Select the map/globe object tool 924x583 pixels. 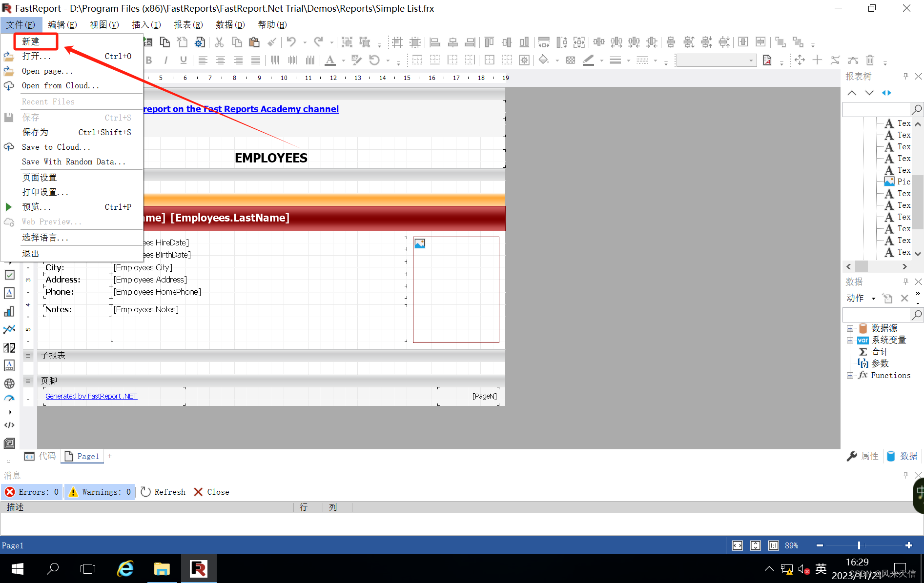click(9, 383)
